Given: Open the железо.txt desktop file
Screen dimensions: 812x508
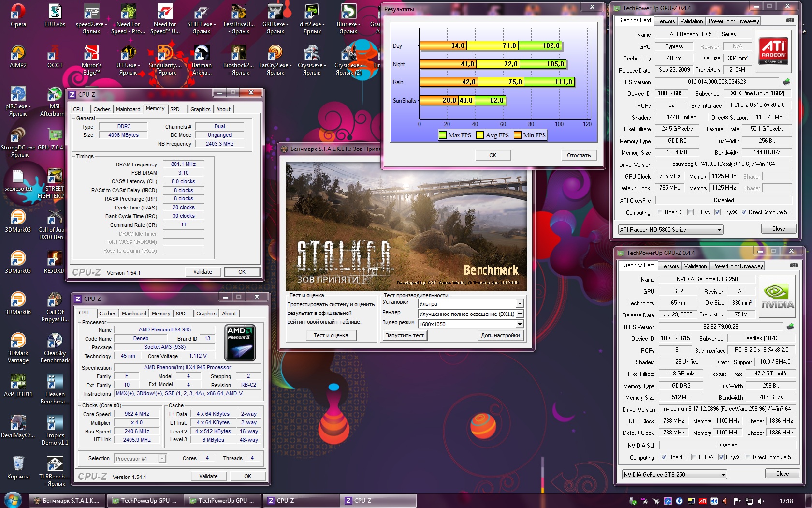Looking at the screenshot, I should [x=18, y=179].
